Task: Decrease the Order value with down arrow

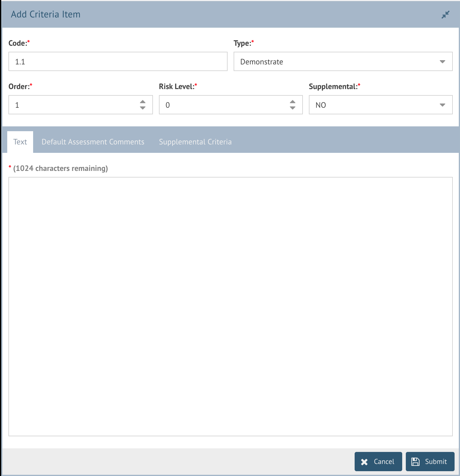Action: pyautogui.click(x=143, y=108)
